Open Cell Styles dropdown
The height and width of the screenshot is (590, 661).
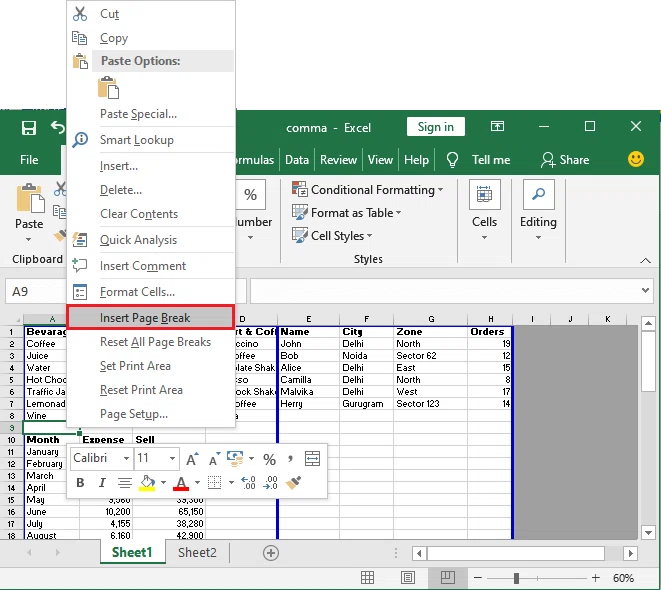coord(332,236)
